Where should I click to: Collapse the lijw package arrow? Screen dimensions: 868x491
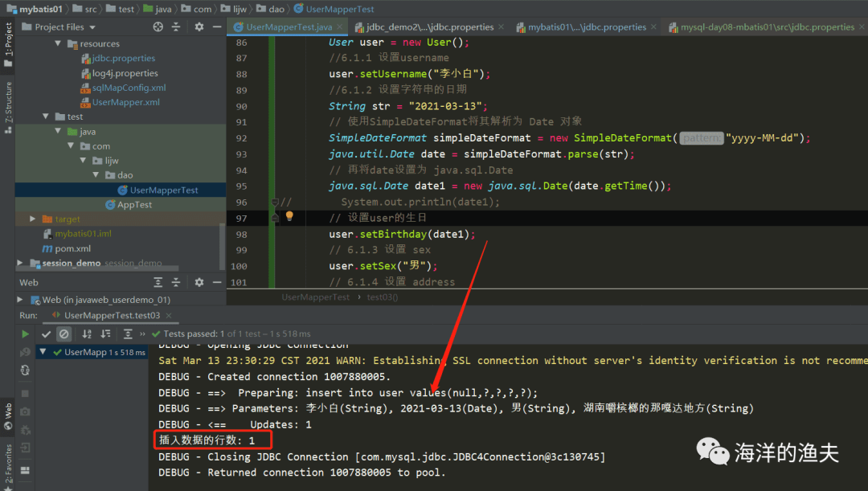[x=83, y=160]
